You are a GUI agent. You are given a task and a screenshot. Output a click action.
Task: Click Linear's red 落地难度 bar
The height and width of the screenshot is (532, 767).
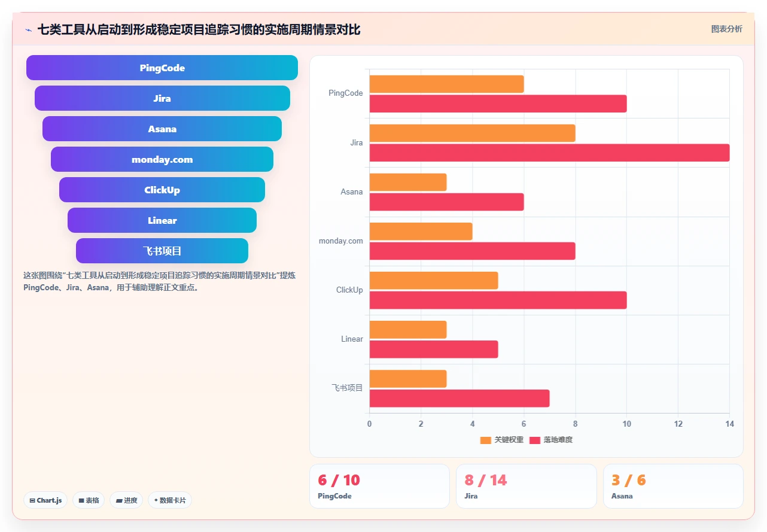(x=434, y=349)
